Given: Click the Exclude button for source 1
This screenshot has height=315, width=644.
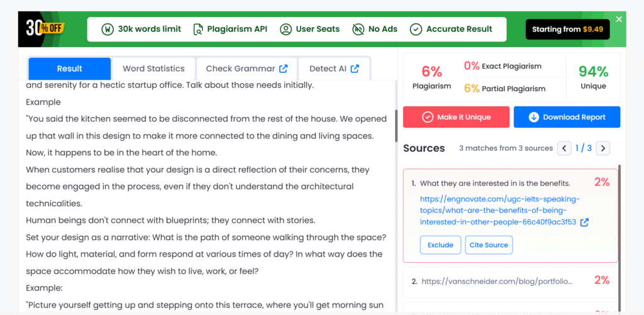Looking at the screenshot, I should [440, 245].
